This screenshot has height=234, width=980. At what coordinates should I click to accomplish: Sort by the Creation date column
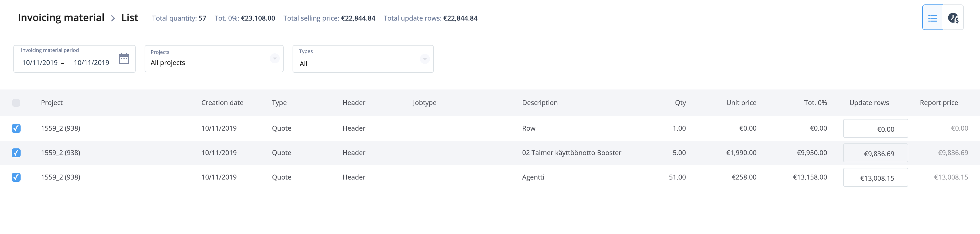(x=222, y=103)
